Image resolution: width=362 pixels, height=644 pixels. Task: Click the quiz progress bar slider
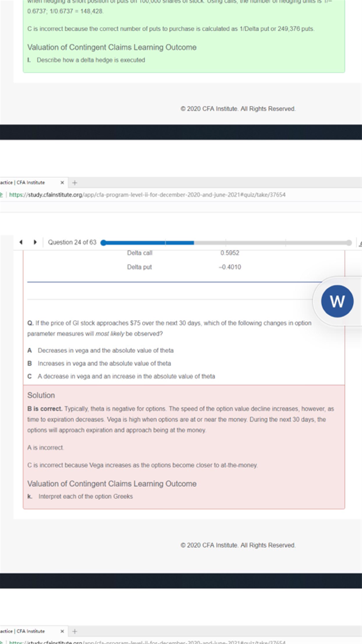pos(226,243)
